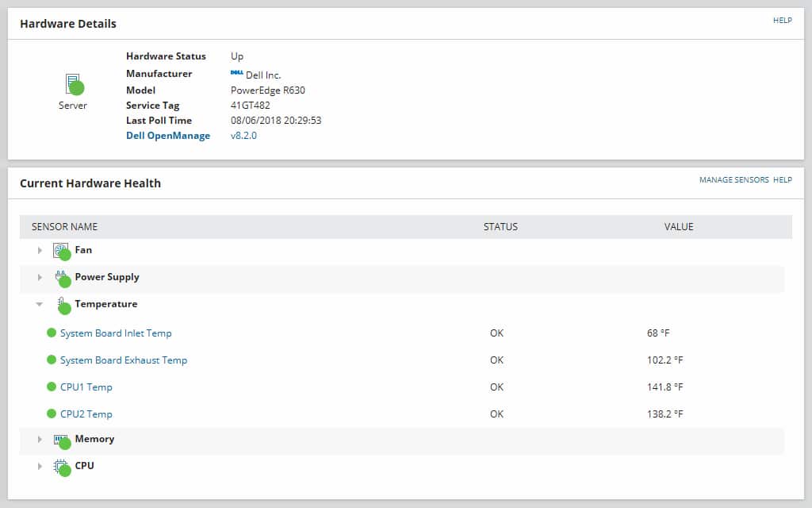Expand the Fan sensor group

click(40, 249)
